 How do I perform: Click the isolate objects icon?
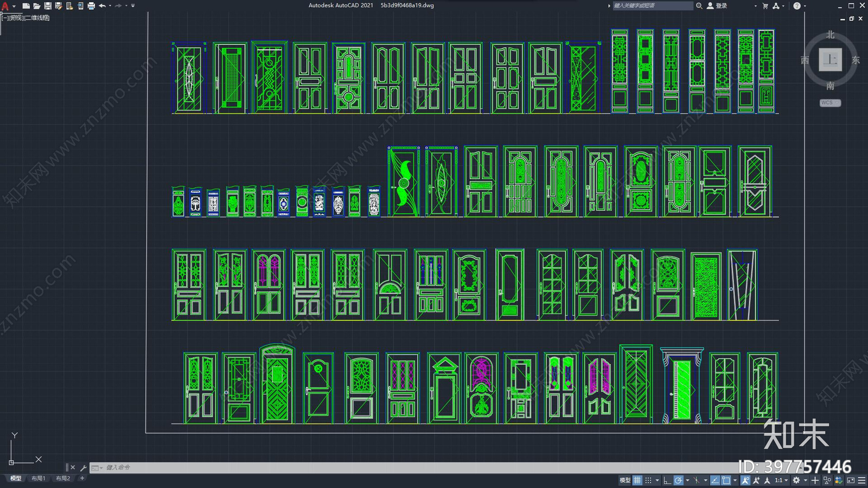point(827,480)
